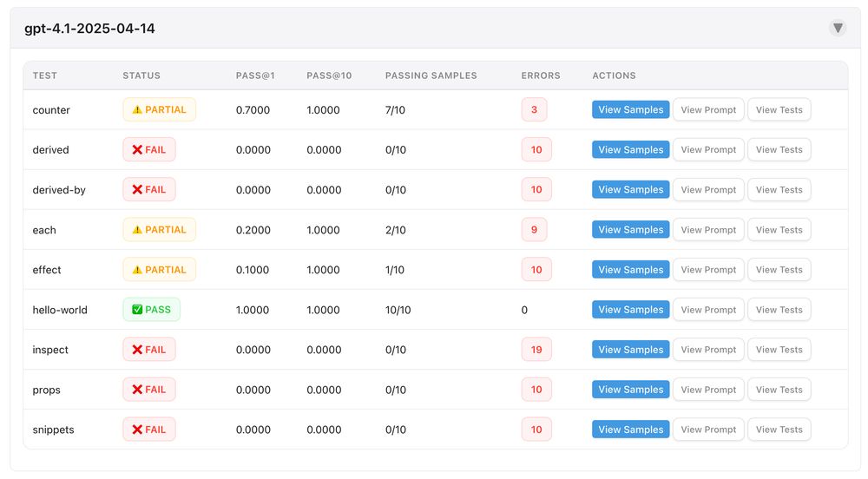
Task: View Samples for the snippets test
Action: pos(630,430)
